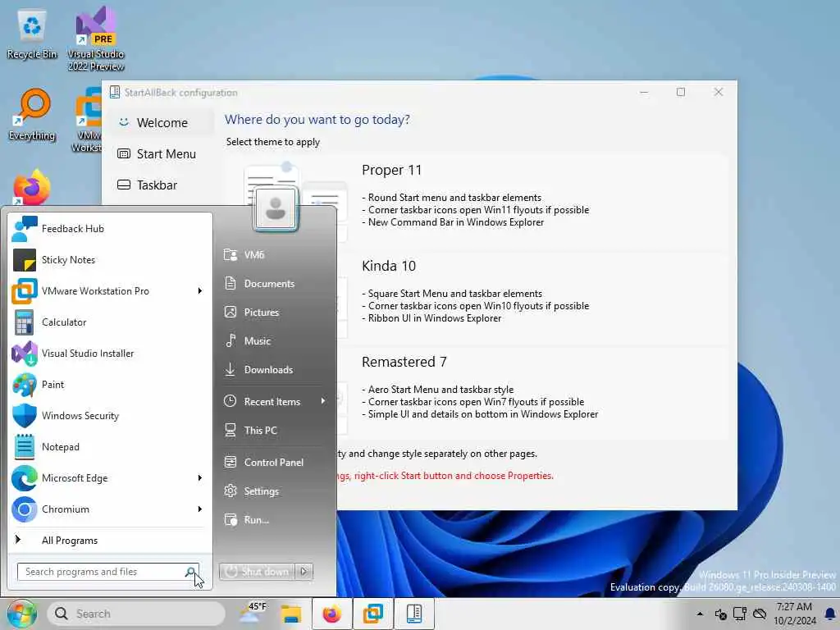Open Music folder from Start menu
Screen dimensions: 840x630
[x=274, y=340]
